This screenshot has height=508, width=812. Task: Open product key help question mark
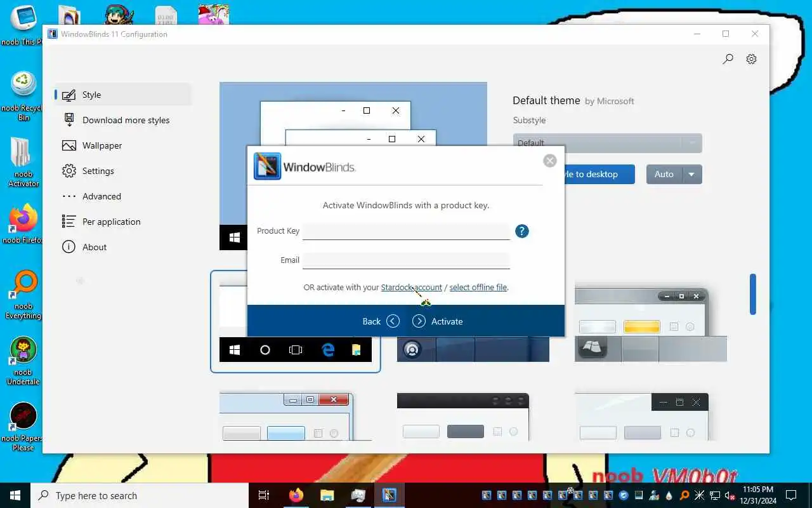pyautogui.click(x=521, y=231)
